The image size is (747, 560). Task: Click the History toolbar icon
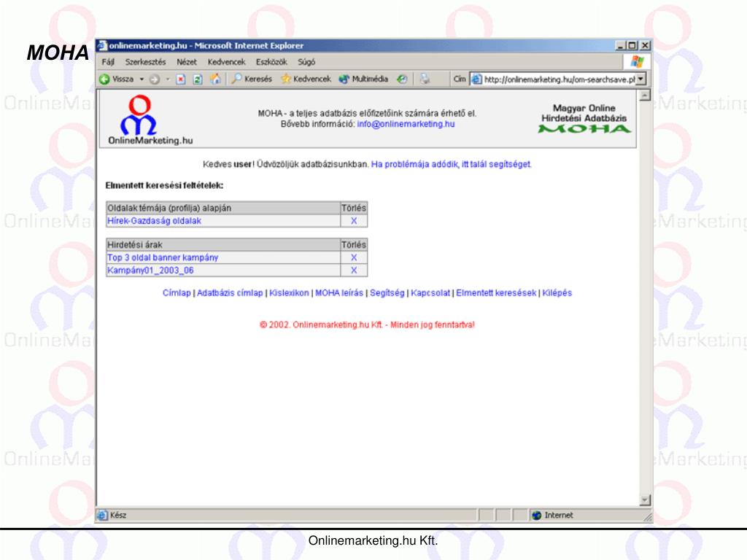402,79
